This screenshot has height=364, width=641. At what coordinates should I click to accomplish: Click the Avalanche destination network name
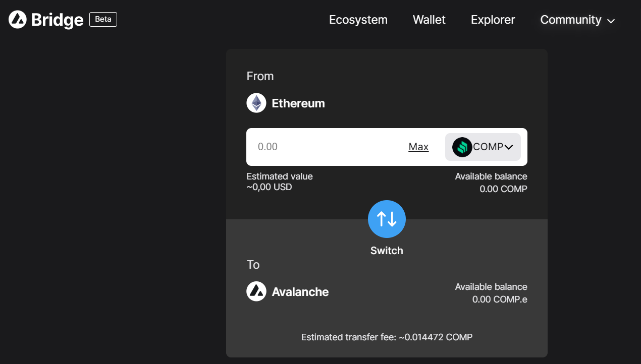(300, 292)
